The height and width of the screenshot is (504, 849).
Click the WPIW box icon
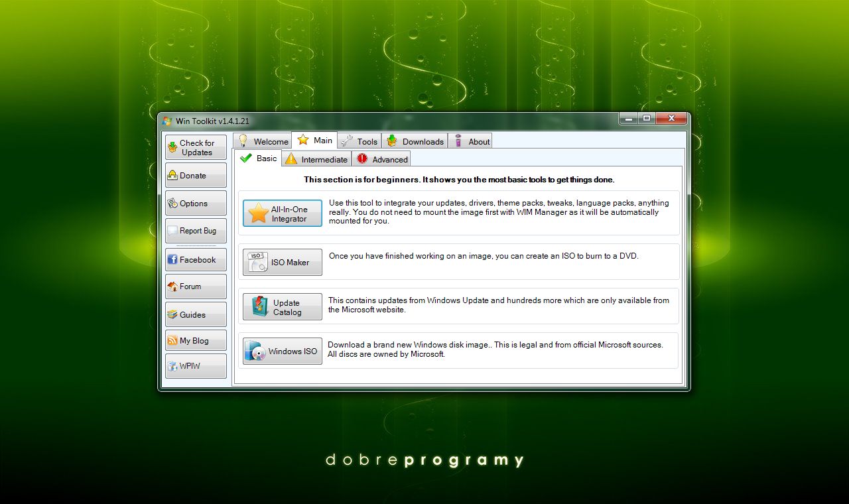click(x=172, y=366)
